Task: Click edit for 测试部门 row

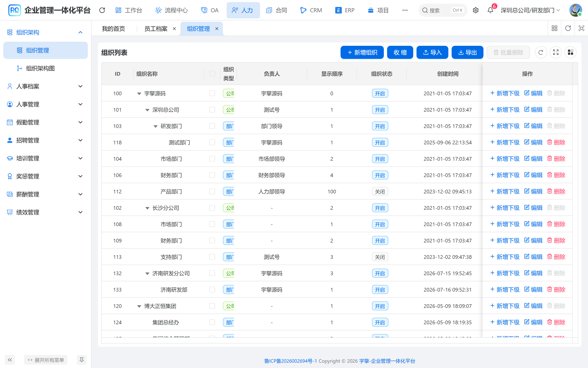Action: [533, 142]
